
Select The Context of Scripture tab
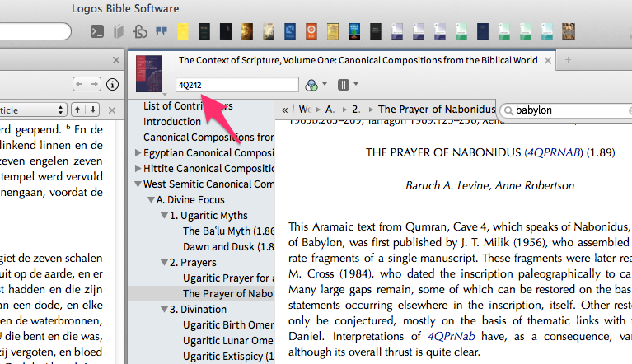click(x=358, y=60)
